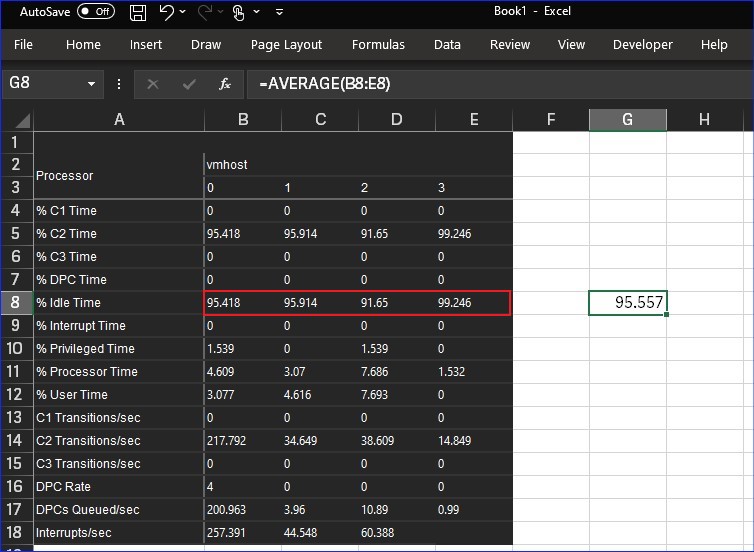Image resolution: width=754 pixels, height=552 pixels.
Task: Click the value 7.686
Action: point(375,372)
